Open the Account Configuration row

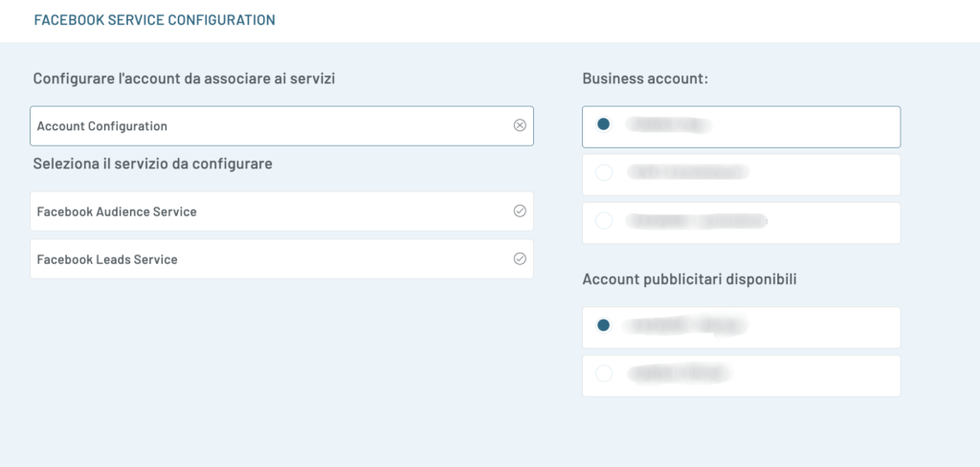point(282,126)
